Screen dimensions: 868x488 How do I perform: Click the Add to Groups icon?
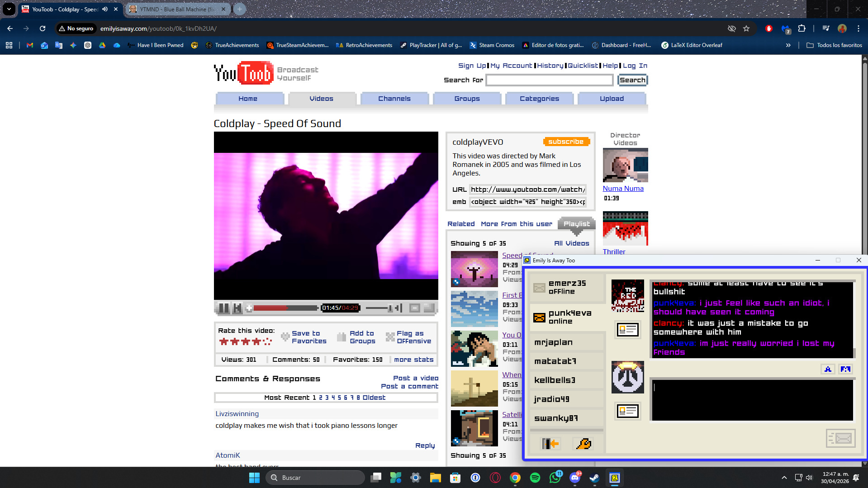pos(342,337)
